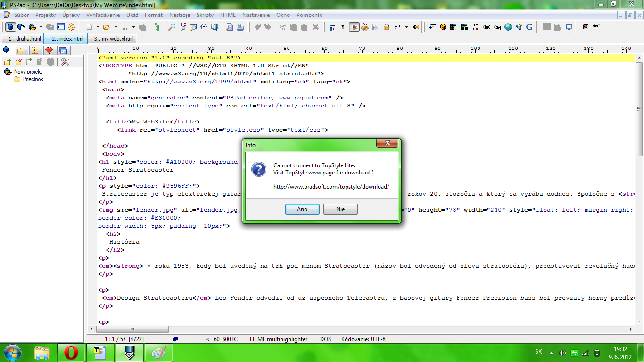Toggle the show special characters pilcrow
This screenshot has width=644, height=362.
[343, 27]
